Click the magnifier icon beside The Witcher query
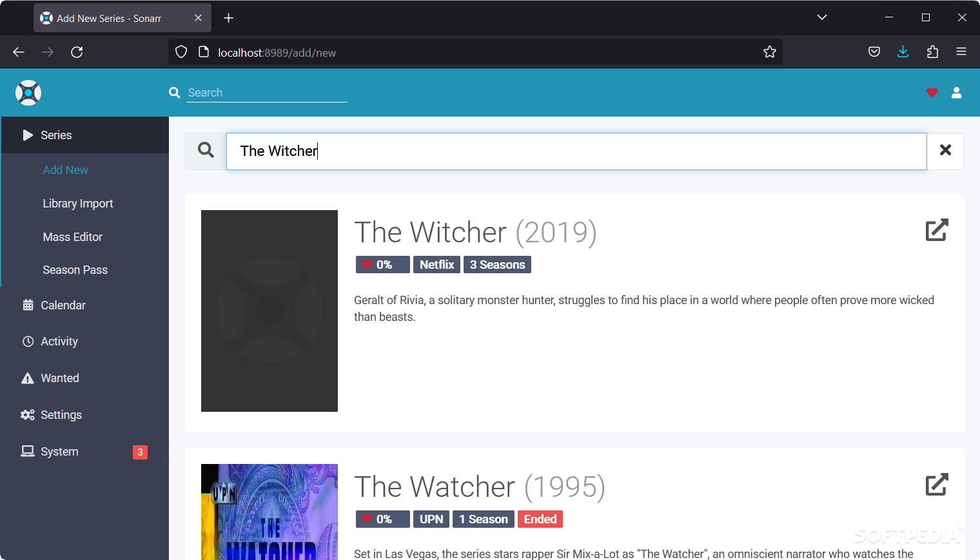 pyautogui.click(x=206, y=150)
